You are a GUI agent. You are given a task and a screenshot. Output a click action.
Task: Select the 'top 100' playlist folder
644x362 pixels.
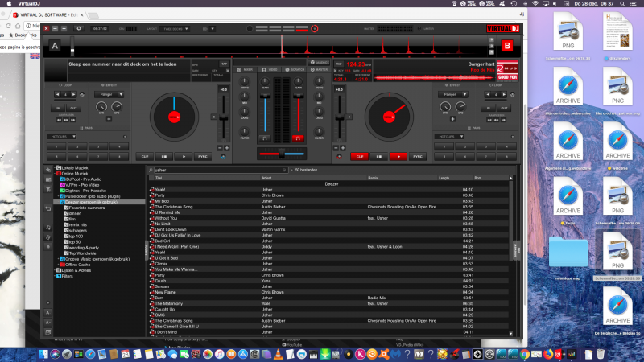(x=76, y=237)
